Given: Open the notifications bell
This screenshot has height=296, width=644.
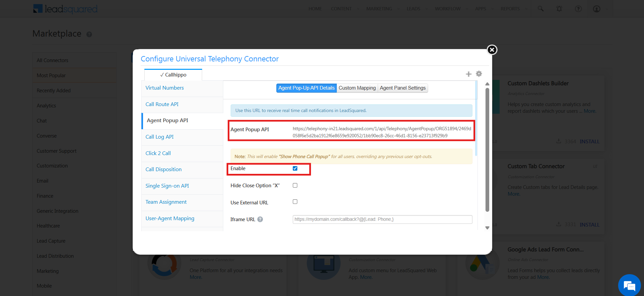Looking at the screenshot, I should coord(559,9).
